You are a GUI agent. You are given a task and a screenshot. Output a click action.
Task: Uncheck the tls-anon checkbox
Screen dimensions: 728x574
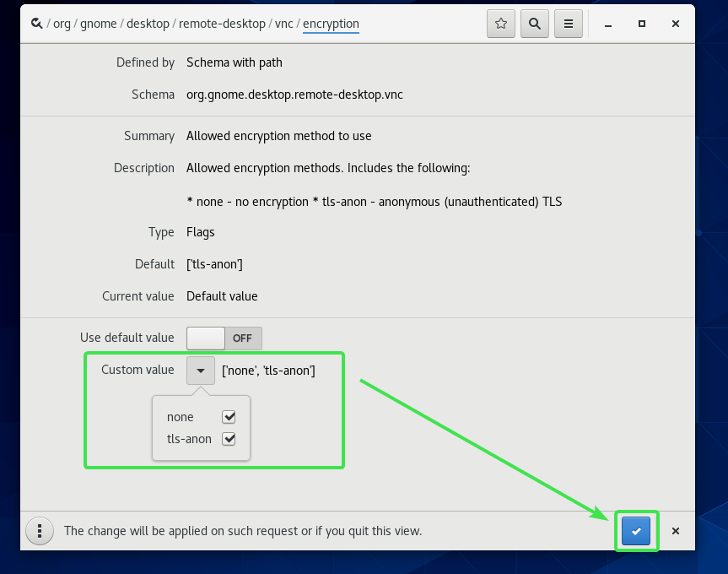pyautogui.click(x=229, y=439)
